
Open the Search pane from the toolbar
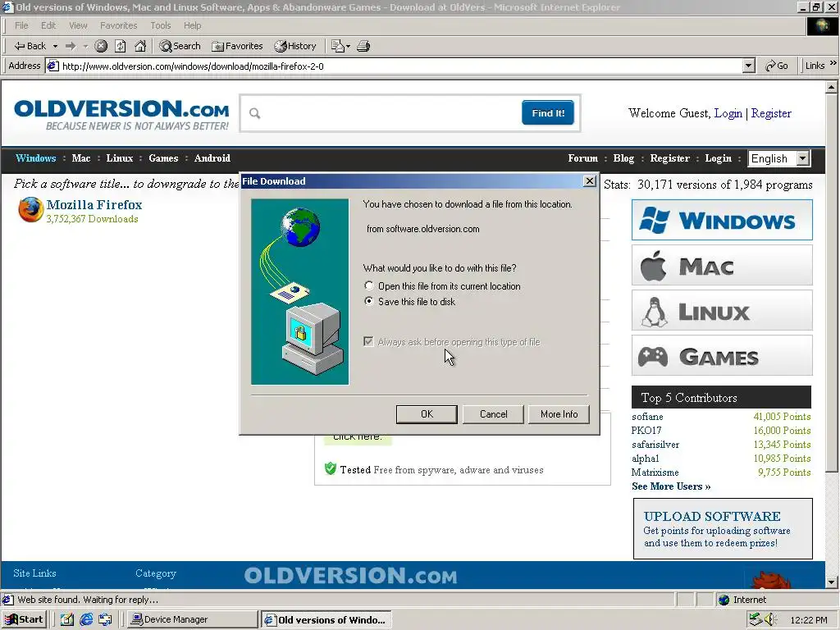tap(180, 46)
